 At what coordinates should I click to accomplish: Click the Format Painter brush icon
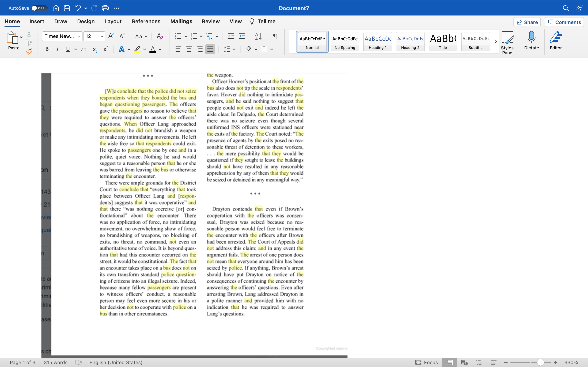pyautogui.click(x=29, y=51)
